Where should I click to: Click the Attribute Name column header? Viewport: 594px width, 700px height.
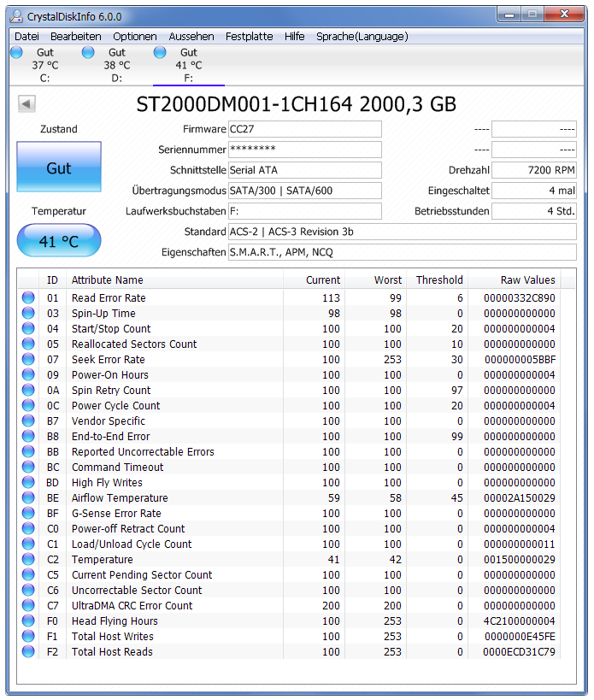[x=174, y=279]
